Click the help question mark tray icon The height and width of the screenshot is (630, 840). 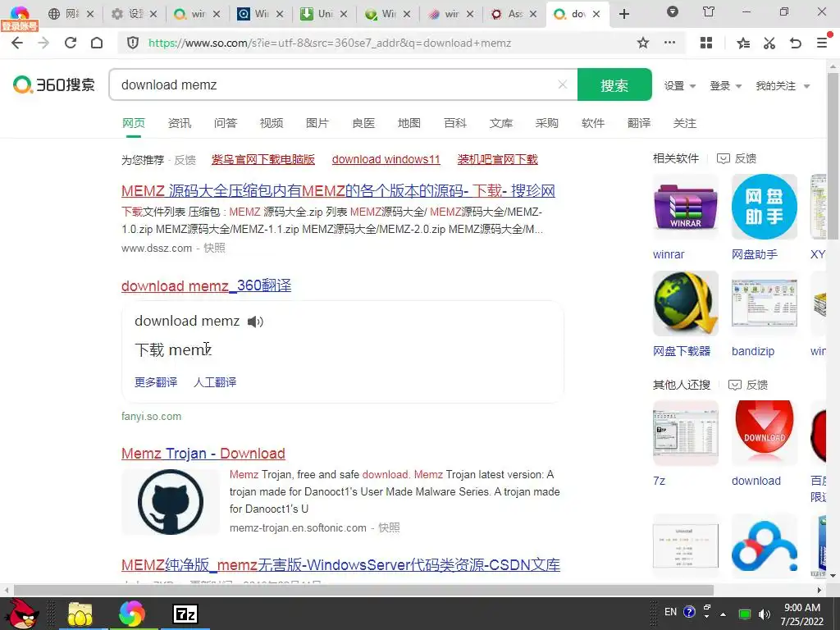(x=689, y=612)
